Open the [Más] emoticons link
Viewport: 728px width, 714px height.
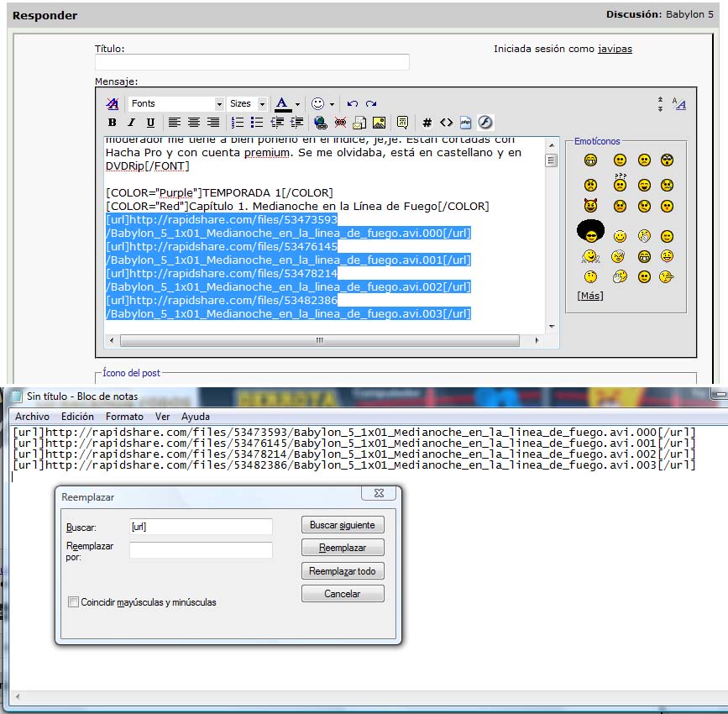[589, 296]
